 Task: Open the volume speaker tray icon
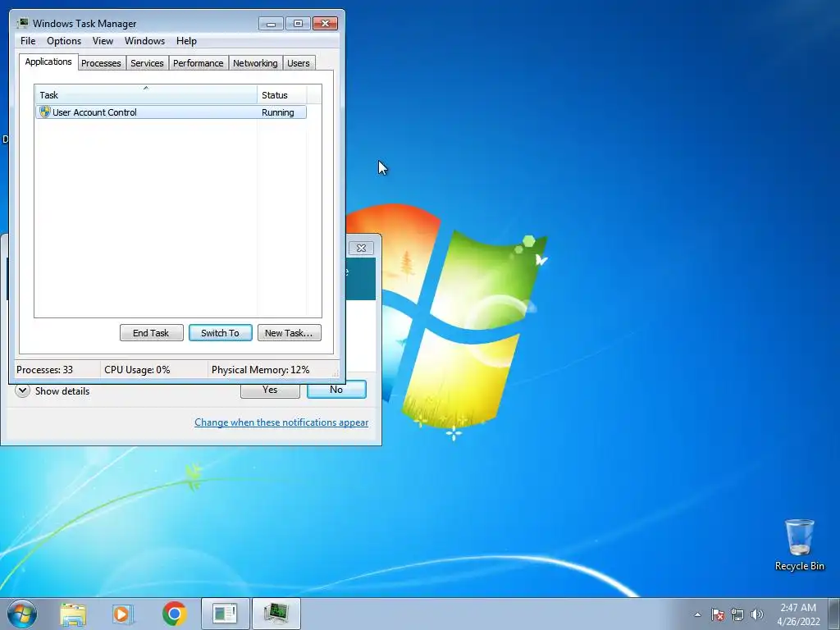pos(756,614)
